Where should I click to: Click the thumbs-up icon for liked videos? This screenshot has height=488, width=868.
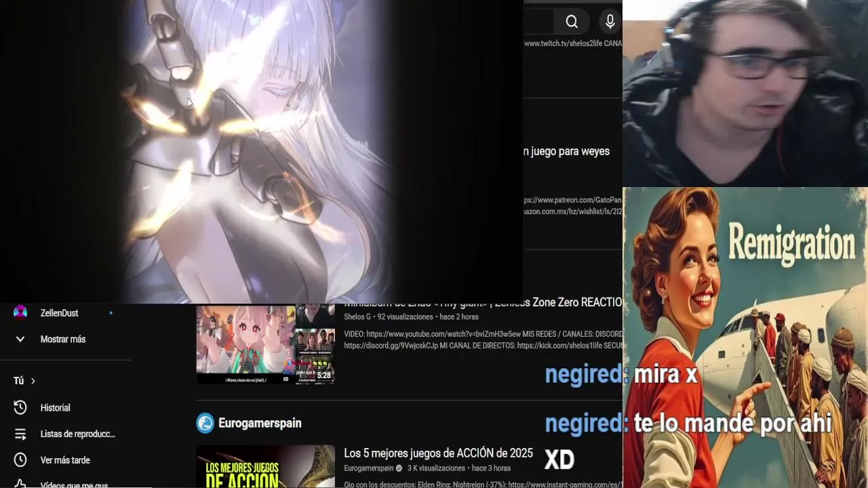20,484
